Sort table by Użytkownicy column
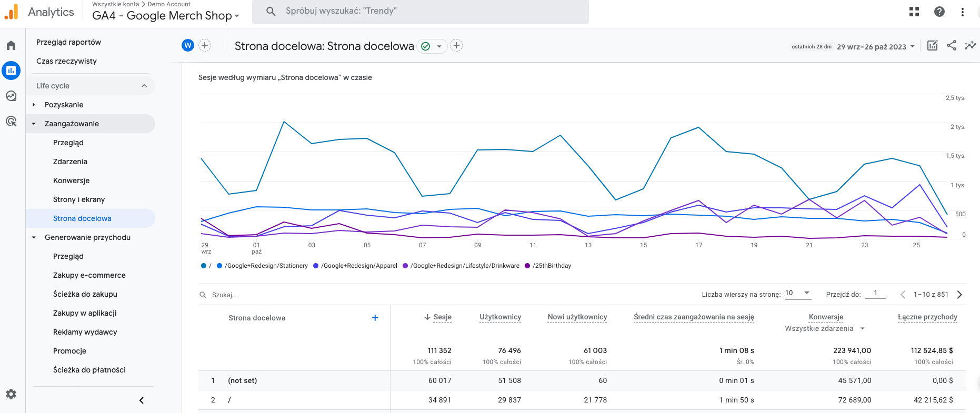This screenshot has width=980, height=413. coord(501,317)
